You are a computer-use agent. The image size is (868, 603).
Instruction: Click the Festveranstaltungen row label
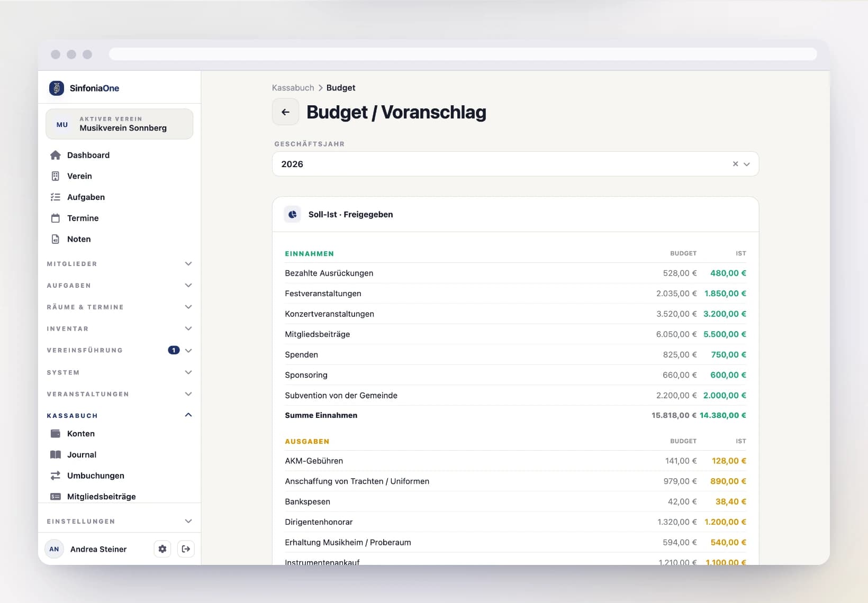(x=323, y=294)
